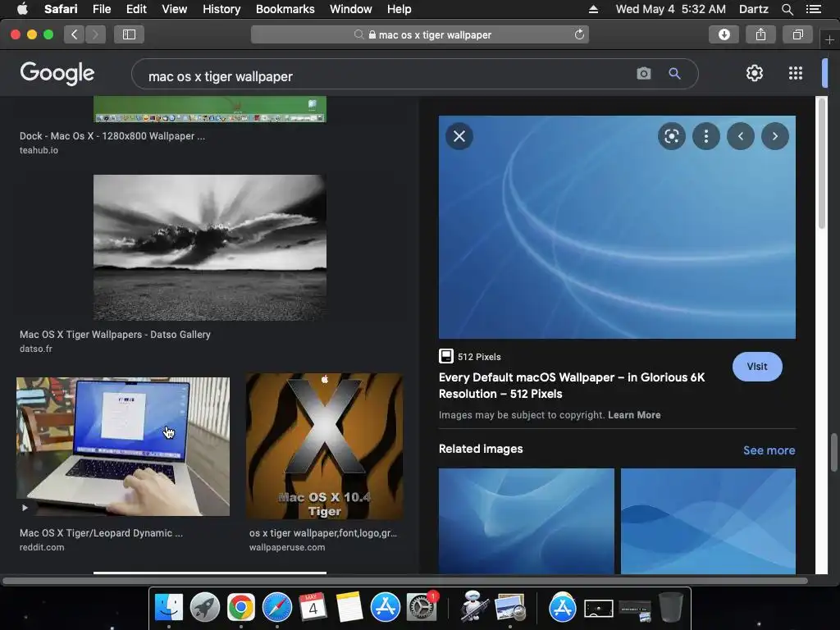Screen dimensions: 840x630
Task: Open the File menu
Action: click(x=101, y=9)
